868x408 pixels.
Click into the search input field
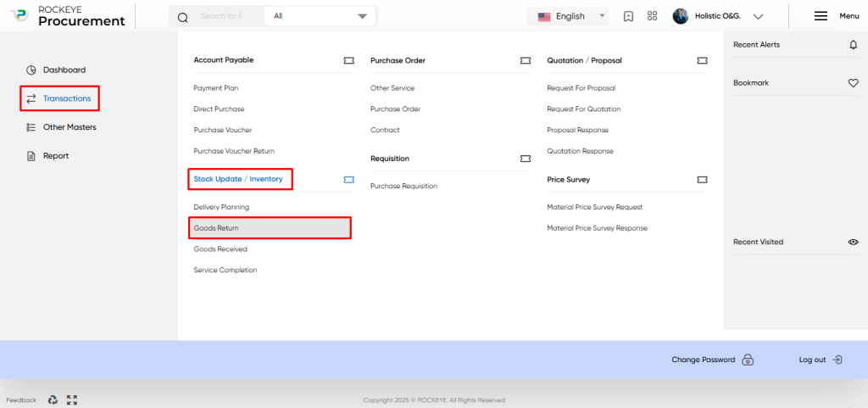pyautogui.click(x=230, y=16)
